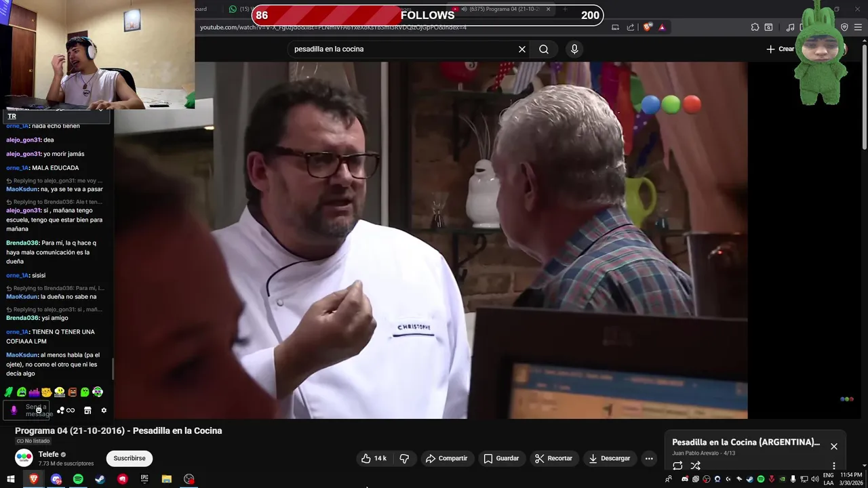Close the Programa 04 browser tab
Image resolution: width=868 pixels, height=488 pixels.
(x=549, y=9)
